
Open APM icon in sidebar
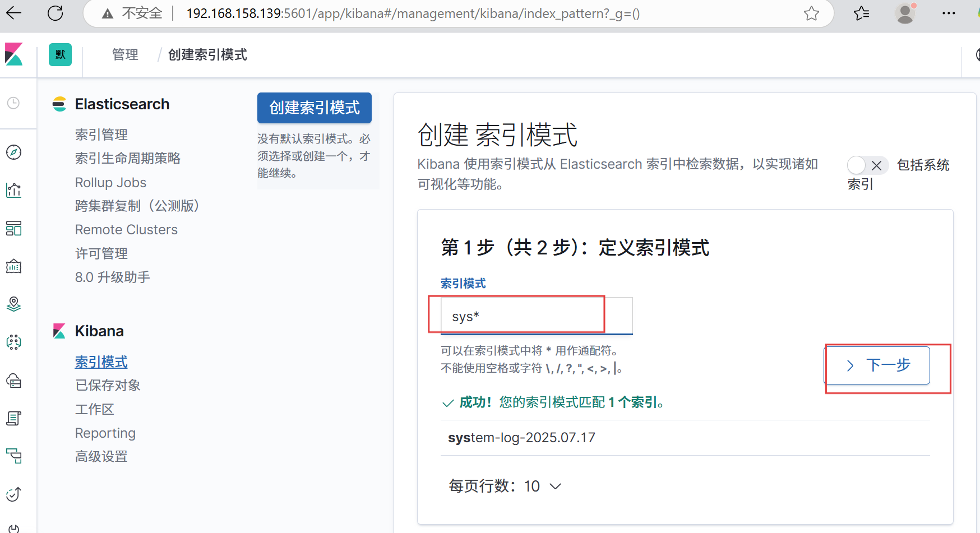point(13,456)
